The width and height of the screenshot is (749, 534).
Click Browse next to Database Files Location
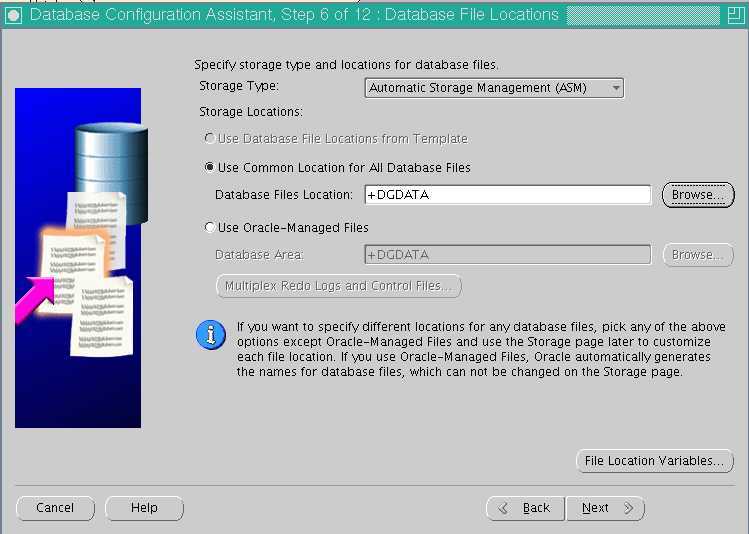698,195
